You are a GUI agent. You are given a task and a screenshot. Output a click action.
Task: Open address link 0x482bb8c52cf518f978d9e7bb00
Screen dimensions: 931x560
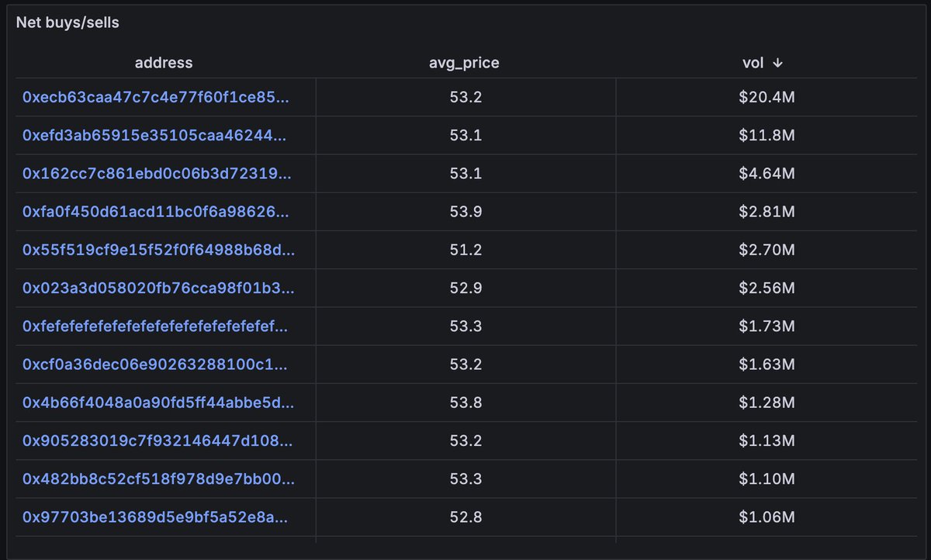pyautogui.click(x=158, y=479)
